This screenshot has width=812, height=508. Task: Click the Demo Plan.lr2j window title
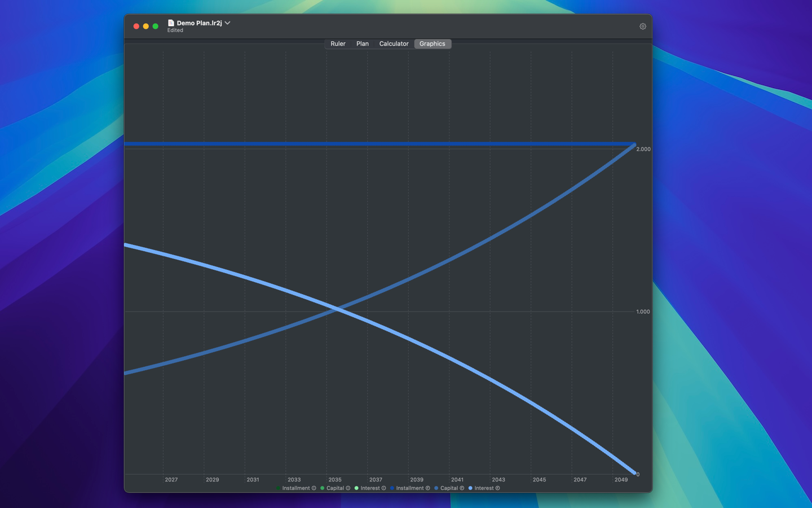pos(199,23)
